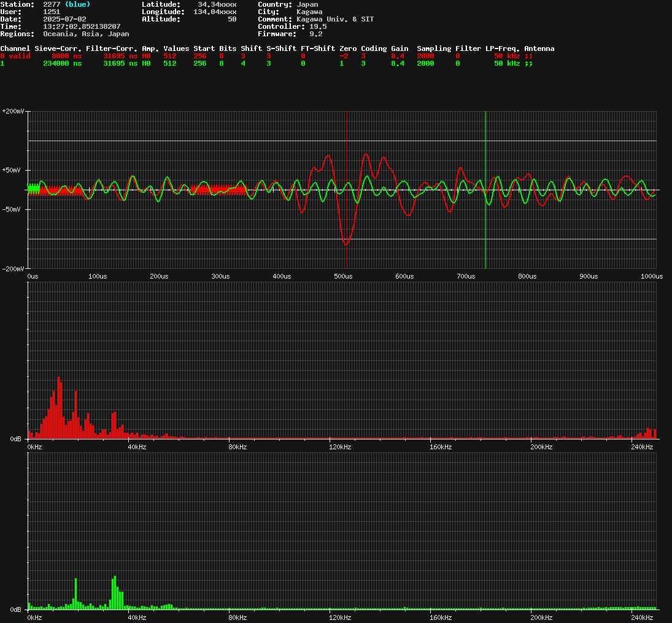Screen dimensions: 672x623
Task: Select the regions text "Oceania, Asia, Japan"
Action: click(86, 34)
